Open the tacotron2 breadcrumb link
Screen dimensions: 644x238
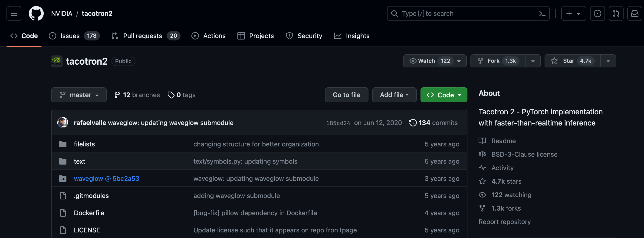click(x=97, y=13)
